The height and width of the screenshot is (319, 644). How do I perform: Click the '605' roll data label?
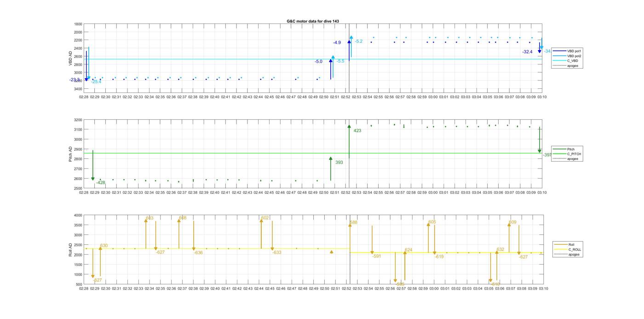[432, 222]
